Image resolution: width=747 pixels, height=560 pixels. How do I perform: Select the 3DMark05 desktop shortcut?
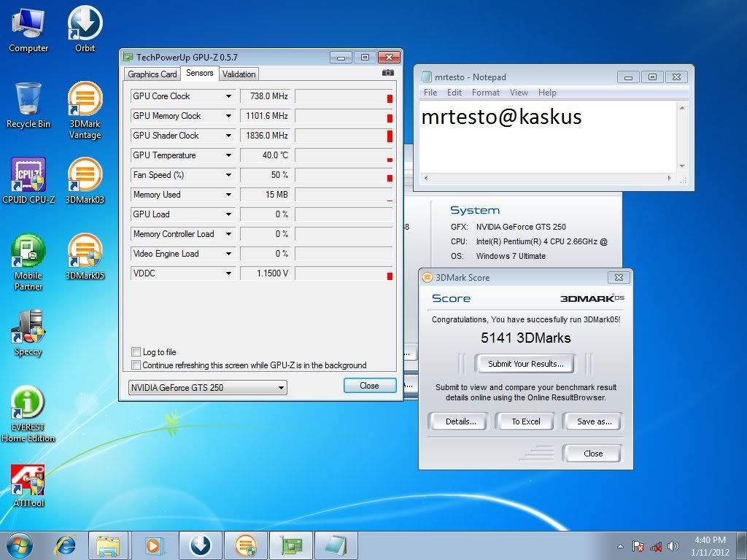point(85,257)
